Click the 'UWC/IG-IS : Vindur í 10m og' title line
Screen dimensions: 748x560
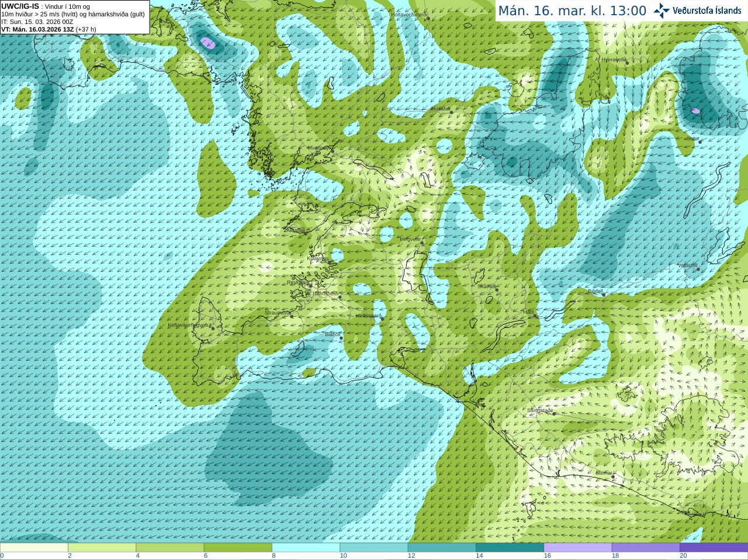[x=46, y=6]
